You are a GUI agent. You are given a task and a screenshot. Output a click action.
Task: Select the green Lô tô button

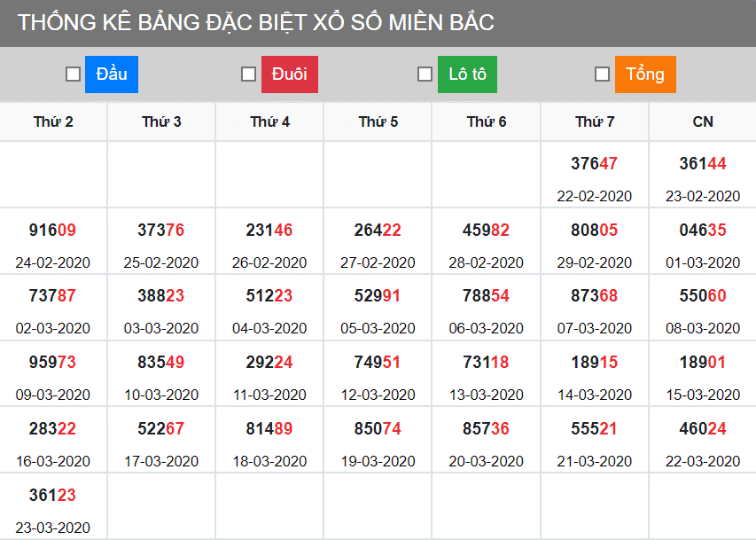[x=467, y=74]
